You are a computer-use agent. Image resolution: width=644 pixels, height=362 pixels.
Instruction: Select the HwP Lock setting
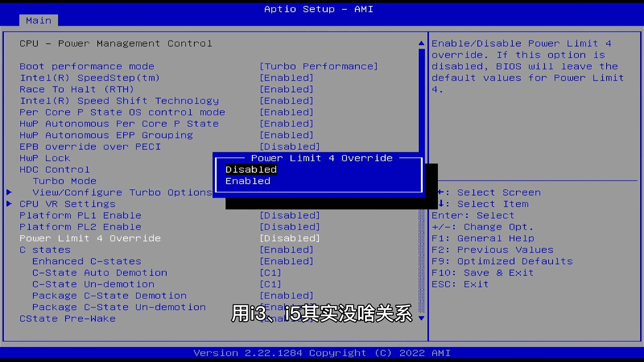[45, 158]
